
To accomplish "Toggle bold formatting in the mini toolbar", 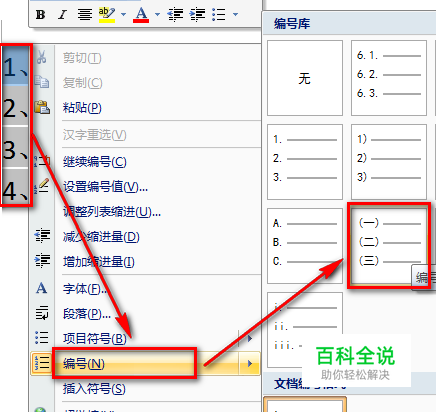I will pyautogui.click(x=40, y=15).
